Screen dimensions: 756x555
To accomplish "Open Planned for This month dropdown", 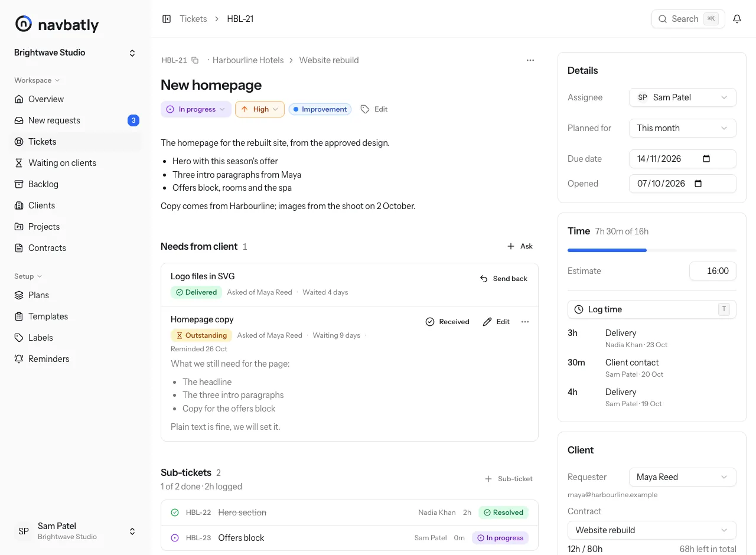I will (683, 128).
